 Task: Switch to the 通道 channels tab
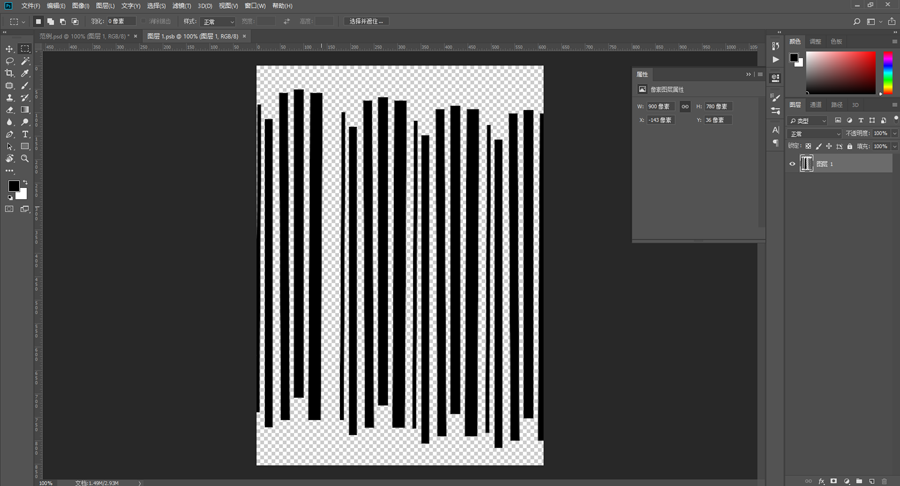coord(815,104)
